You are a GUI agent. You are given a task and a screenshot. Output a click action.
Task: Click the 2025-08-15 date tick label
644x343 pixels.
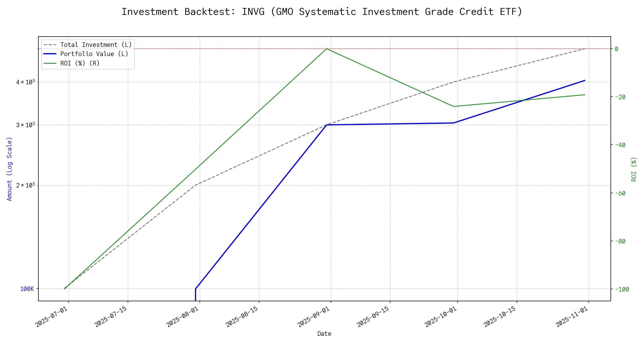coord(242,317)
